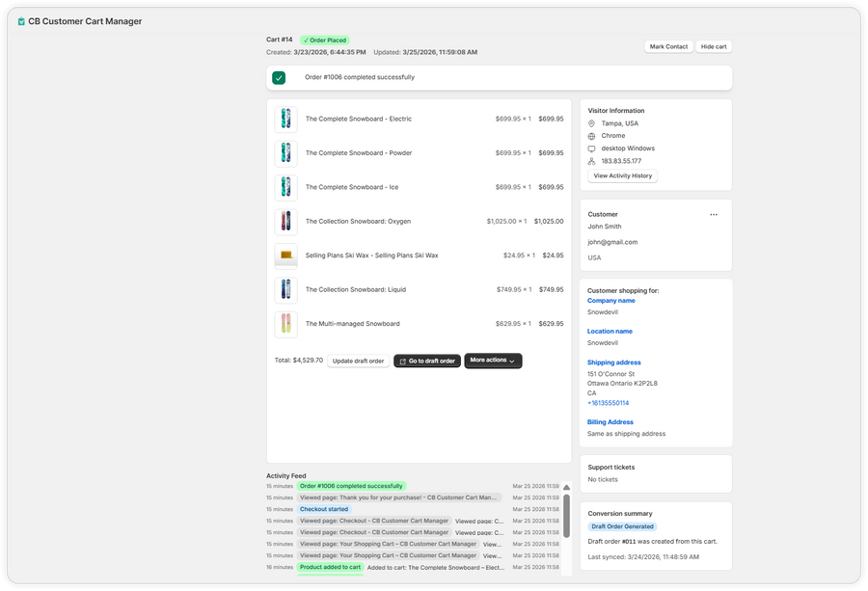Open The Collection Snowboard: Liquid thumbnail
Image resolution: width=868 pixels, height=591 pixels.
[x=285, y=290]
